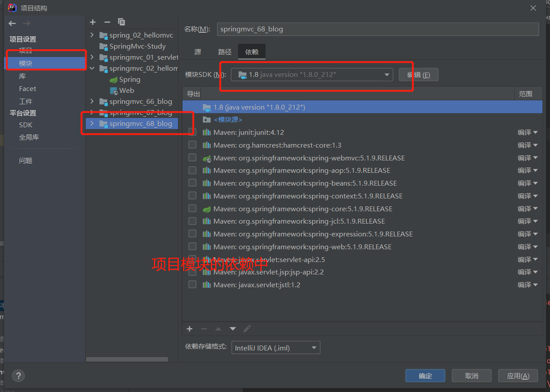This screenshot has height=392, width=550.
Task: Remove the selected module with the minus icon
Action: tap(107, 22)
